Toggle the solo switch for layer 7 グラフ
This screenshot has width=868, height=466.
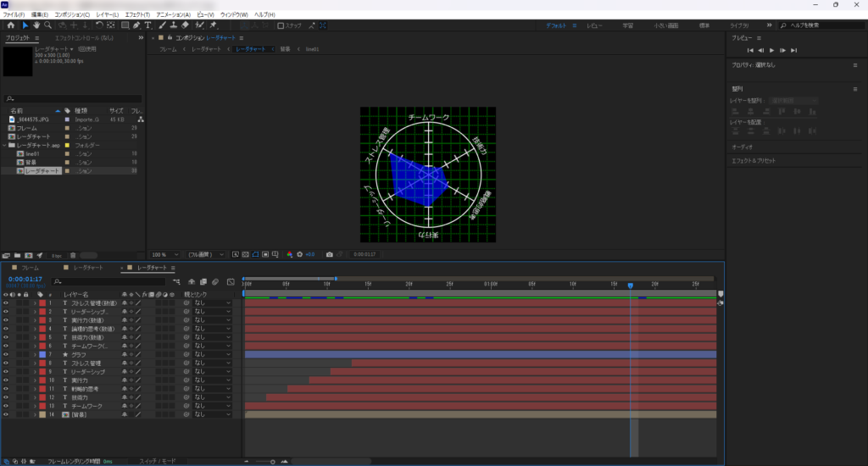(x=19, y=355)
